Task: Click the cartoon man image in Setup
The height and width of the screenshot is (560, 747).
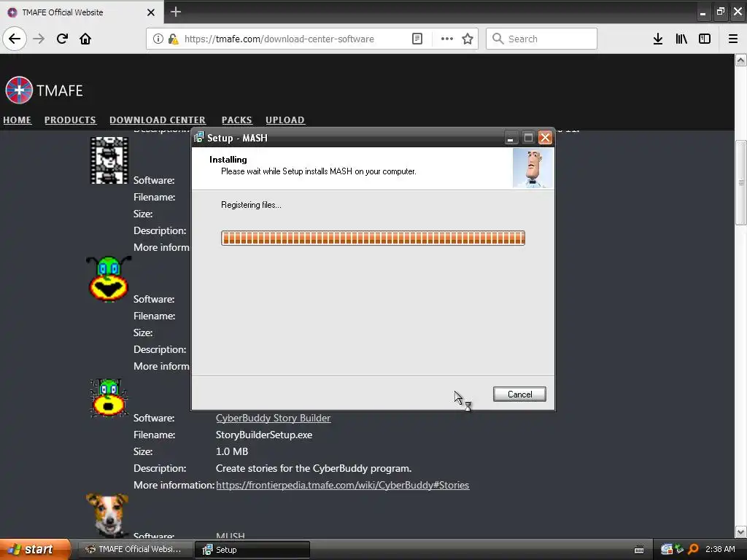Action: [x=533, y=168]
